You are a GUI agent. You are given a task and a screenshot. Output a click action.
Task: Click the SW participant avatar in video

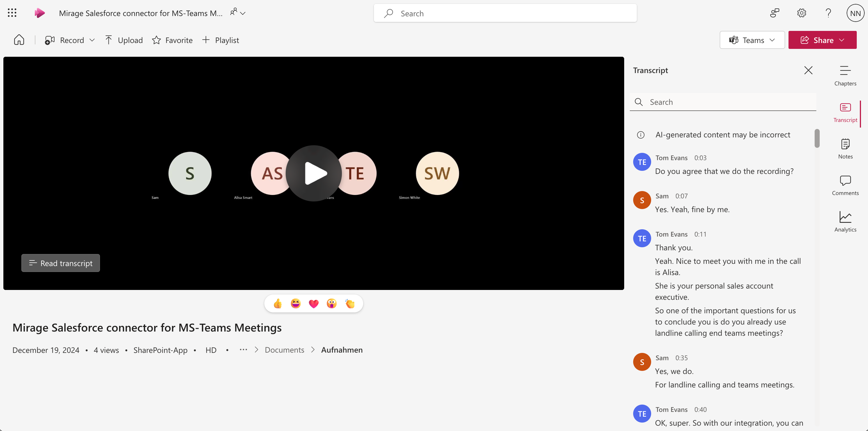click(x=437, y=173)
